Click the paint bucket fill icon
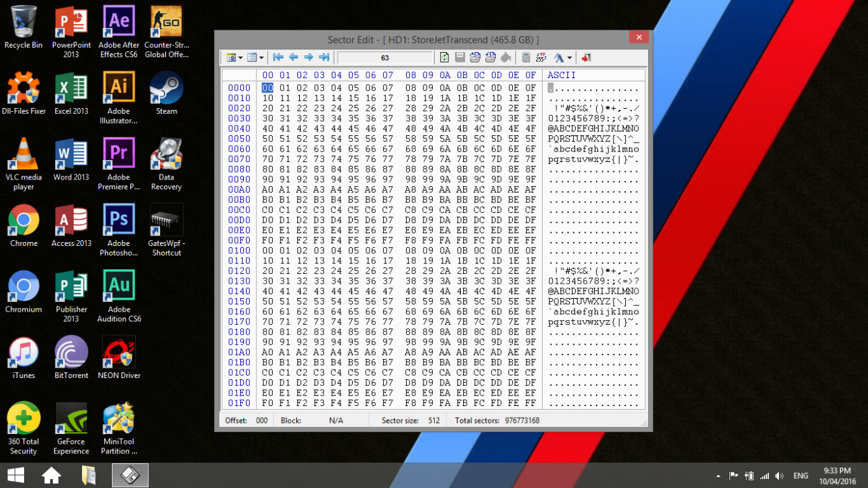This screenshot has height=488, width=868. (x=506, y=57)
